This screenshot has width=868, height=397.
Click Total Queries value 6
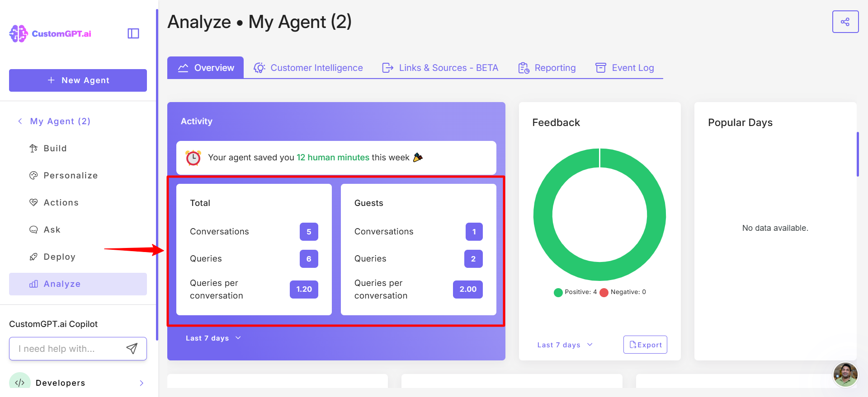pos(309,259)
